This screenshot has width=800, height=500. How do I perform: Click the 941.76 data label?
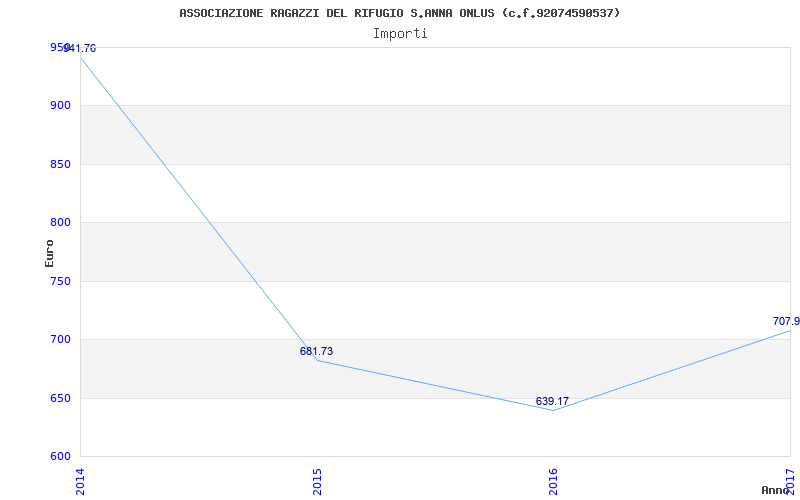coord(81,49)
